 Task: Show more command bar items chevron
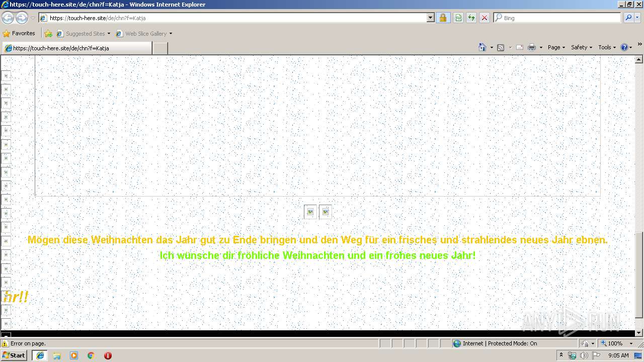639,45
